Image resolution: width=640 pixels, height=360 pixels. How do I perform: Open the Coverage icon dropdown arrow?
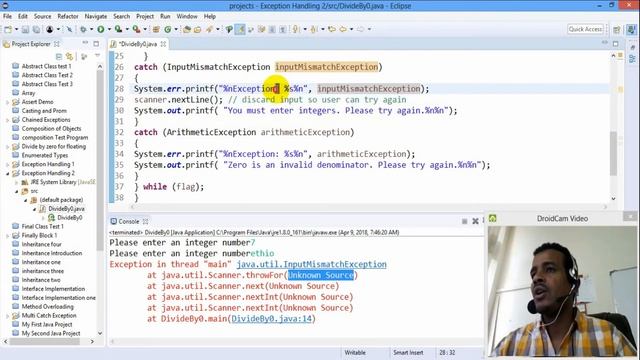click(x=127, y=29)
